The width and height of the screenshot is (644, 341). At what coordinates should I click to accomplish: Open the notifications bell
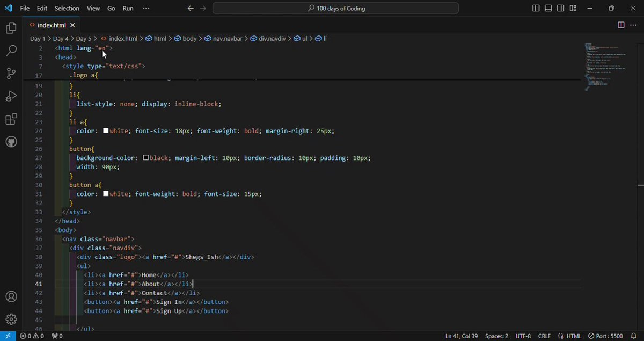633,336
